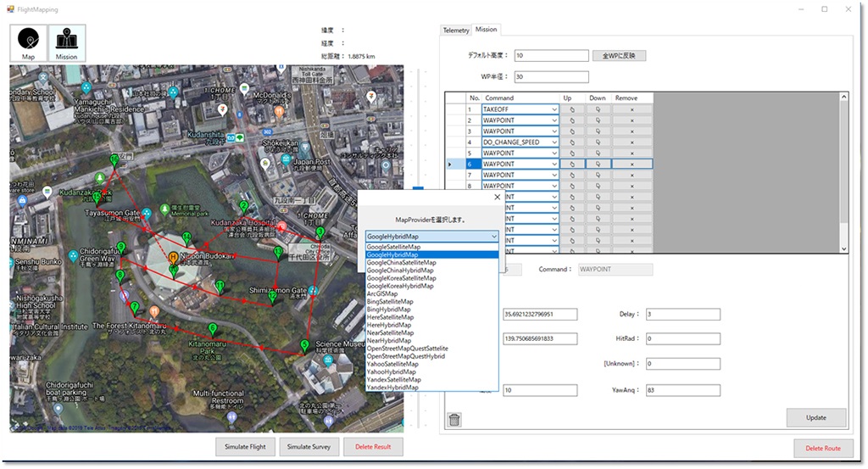Choose ArcGISMap from provider list
This screenshot has height=469, width=868.
tap(431, 293)
